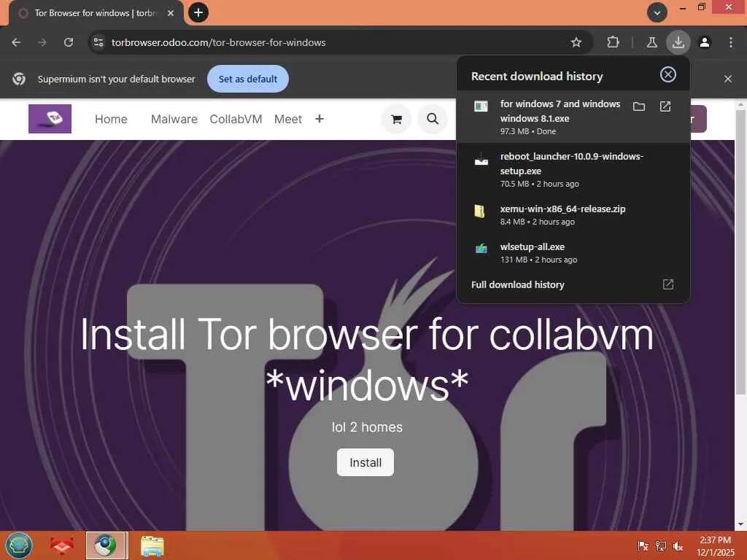Open Full download history link
Viewport: 747px width, 560px height.
tap(518, 285)
